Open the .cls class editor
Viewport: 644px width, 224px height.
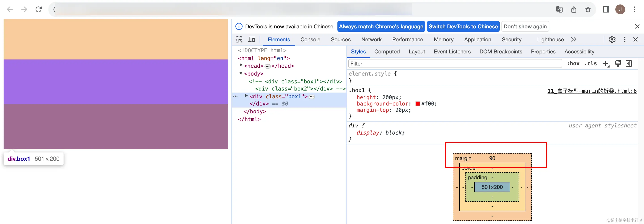coord(591,64)
